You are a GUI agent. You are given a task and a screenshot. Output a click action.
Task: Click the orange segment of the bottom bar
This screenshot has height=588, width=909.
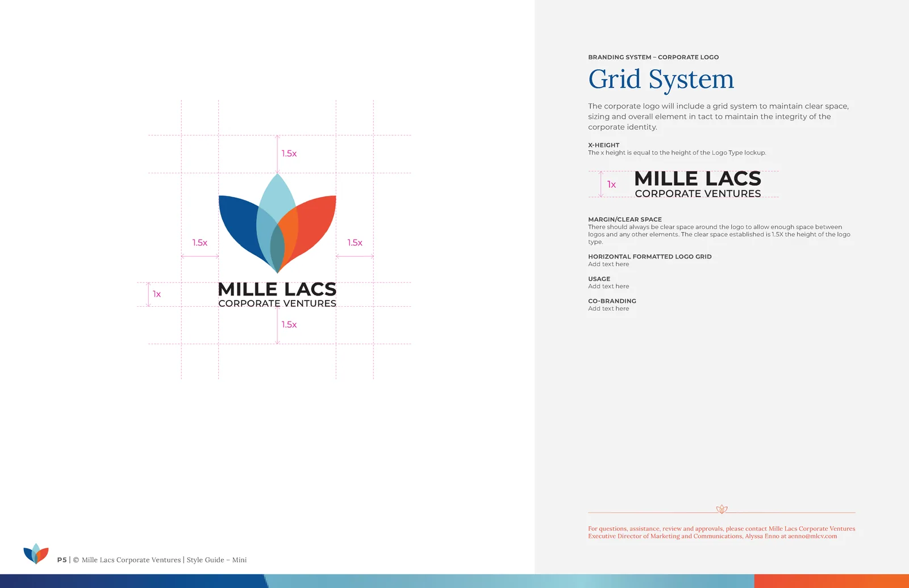[832, 581]
